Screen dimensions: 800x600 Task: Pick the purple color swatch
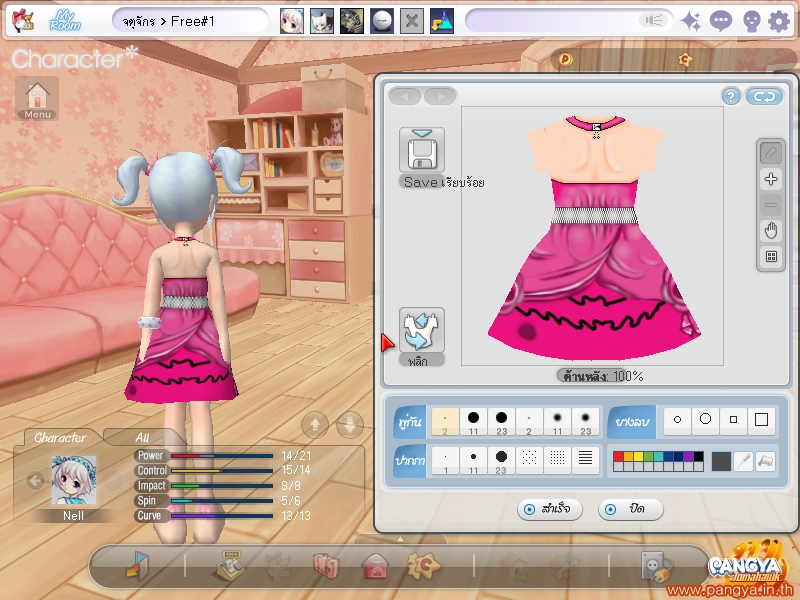tap(688, 456)
